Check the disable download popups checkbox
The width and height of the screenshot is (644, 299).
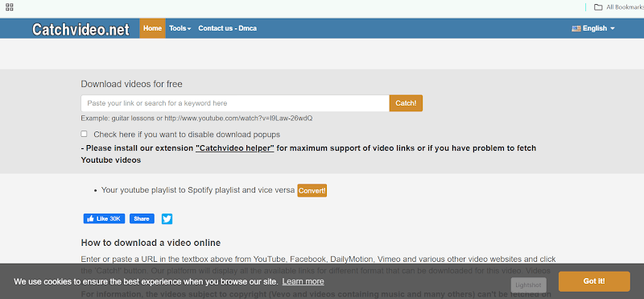(85, 134)
